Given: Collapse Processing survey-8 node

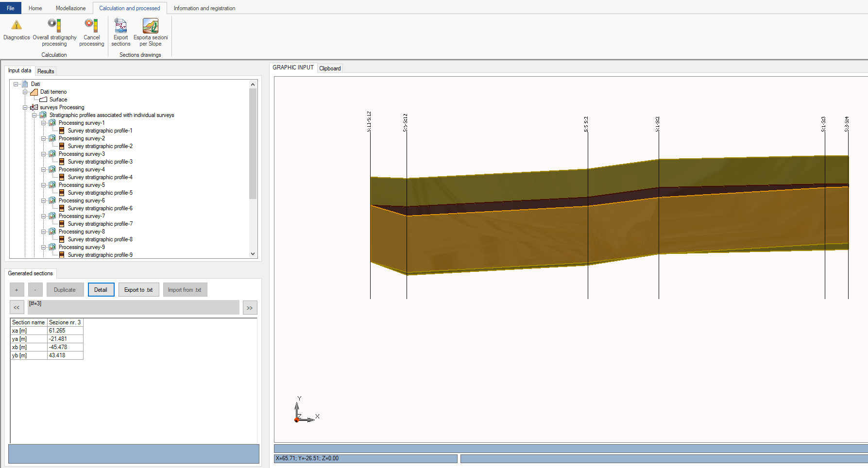Looking at the screenshot, I should (x=43, y=232).
